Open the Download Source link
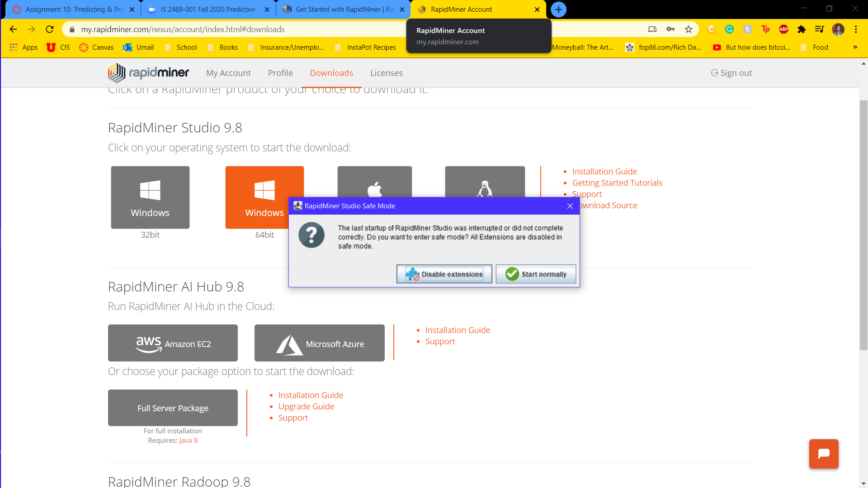This screenshot has height=488, width=868. [x=609, y=206]
